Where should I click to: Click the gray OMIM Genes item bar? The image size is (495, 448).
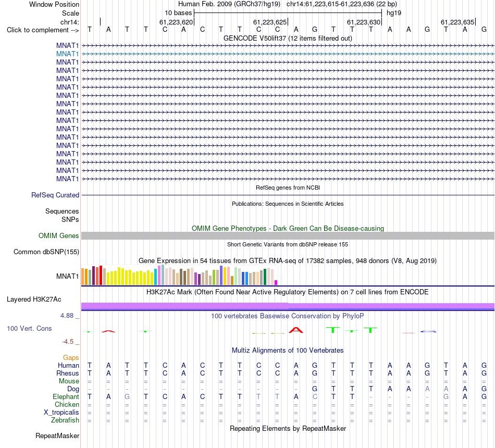[288, 236]
